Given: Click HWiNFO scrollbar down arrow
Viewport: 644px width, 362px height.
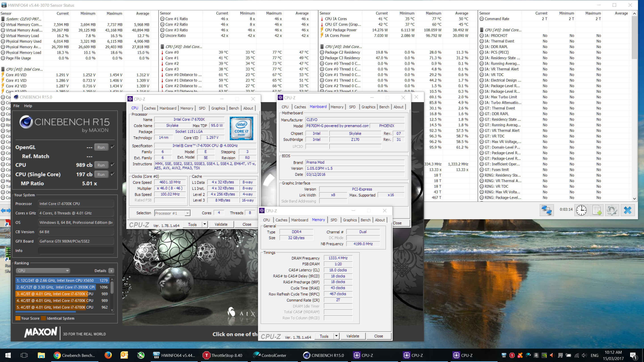Looking at the screenshot, I should 635,199.
